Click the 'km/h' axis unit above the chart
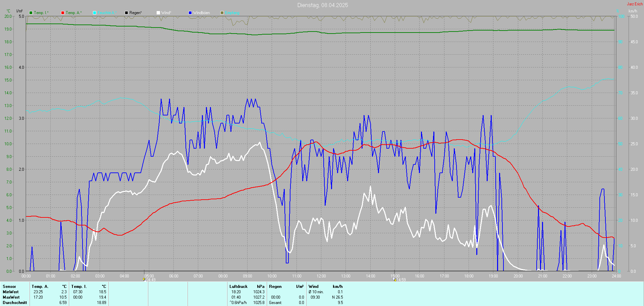 click(633, 11)
